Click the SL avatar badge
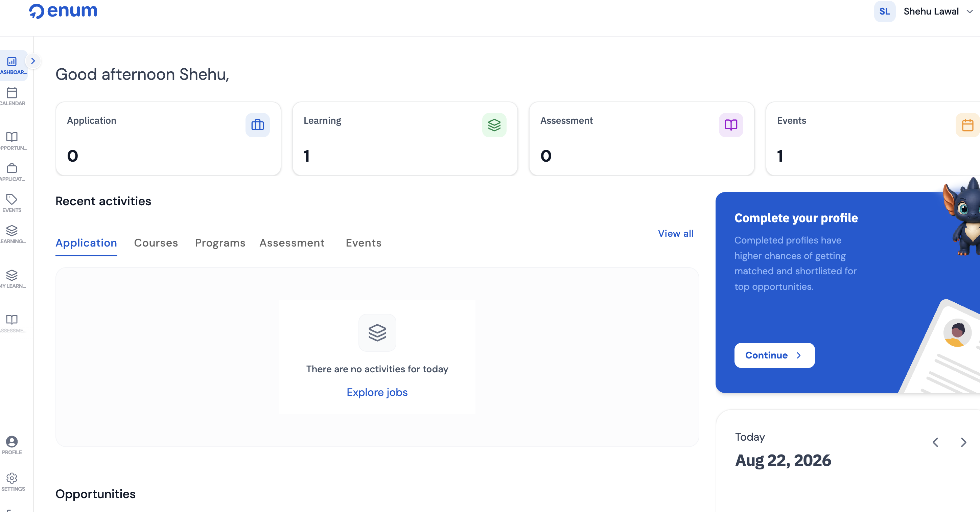 click(885, 11)
